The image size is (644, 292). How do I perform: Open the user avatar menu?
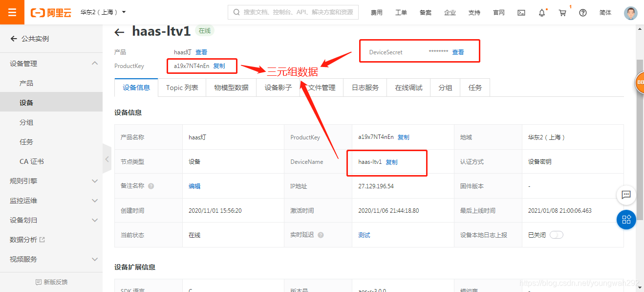click(631, 13)
